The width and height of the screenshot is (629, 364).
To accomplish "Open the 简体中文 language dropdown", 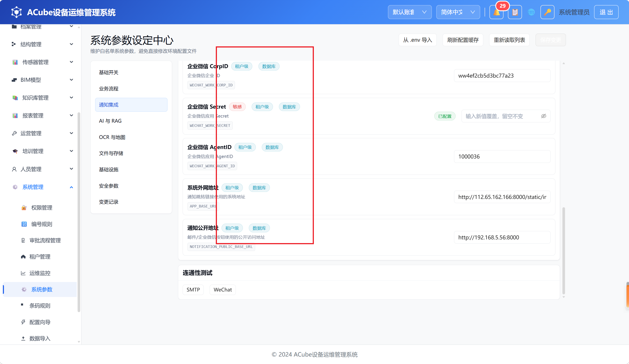I will coord(458,12).
